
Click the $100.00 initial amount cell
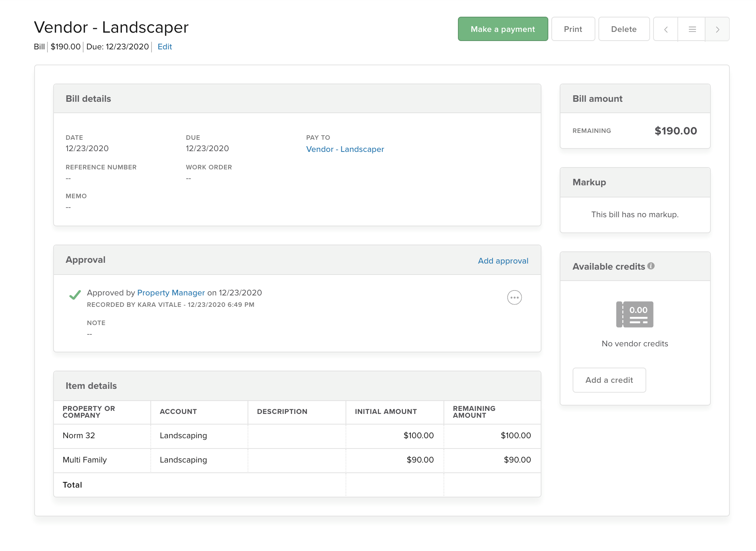[395, 436]
